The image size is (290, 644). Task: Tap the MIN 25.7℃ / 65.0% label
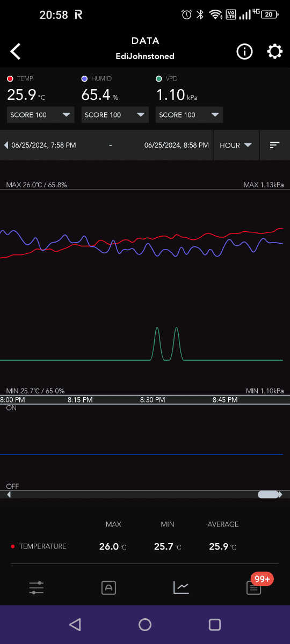tap(35, 391)
